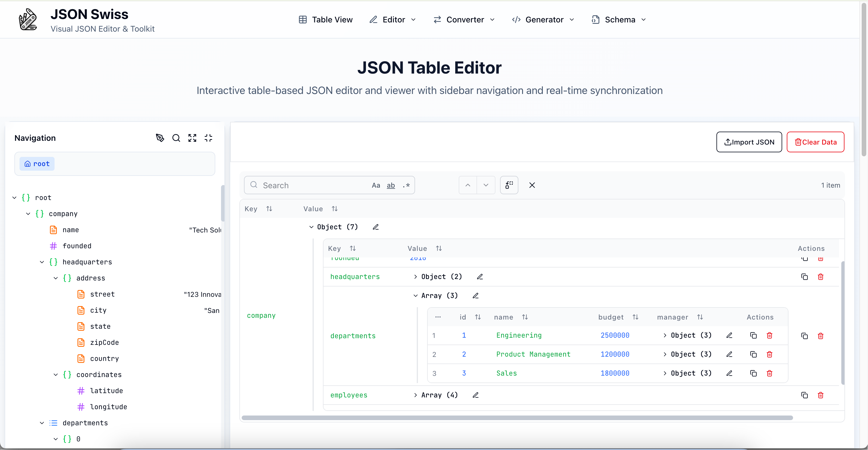The height and width of the screenshot is (450, 868).
Task: Toggle whole-word ab search option
Action: tap(391, 185)
